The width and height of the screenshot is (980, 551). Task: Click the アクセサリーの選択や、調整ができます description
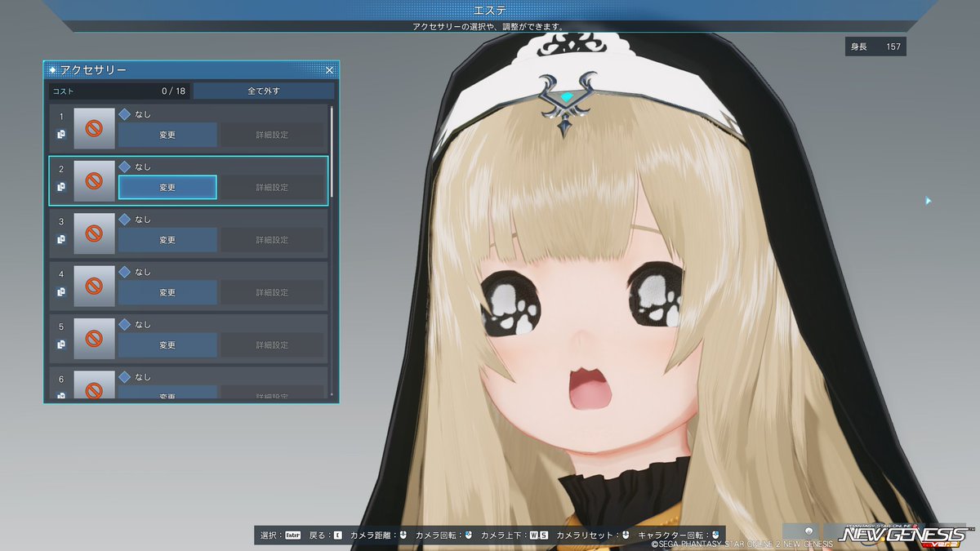point(490,27)
